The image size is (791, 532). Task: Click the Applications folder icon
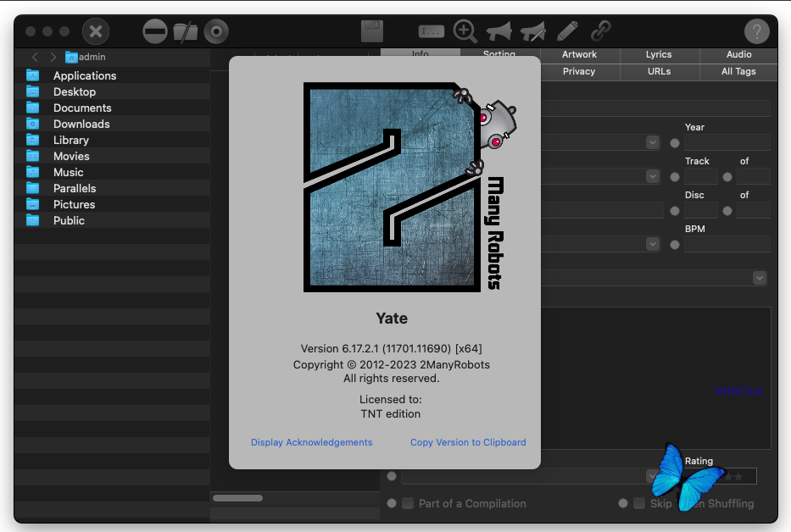coord(33,75)
